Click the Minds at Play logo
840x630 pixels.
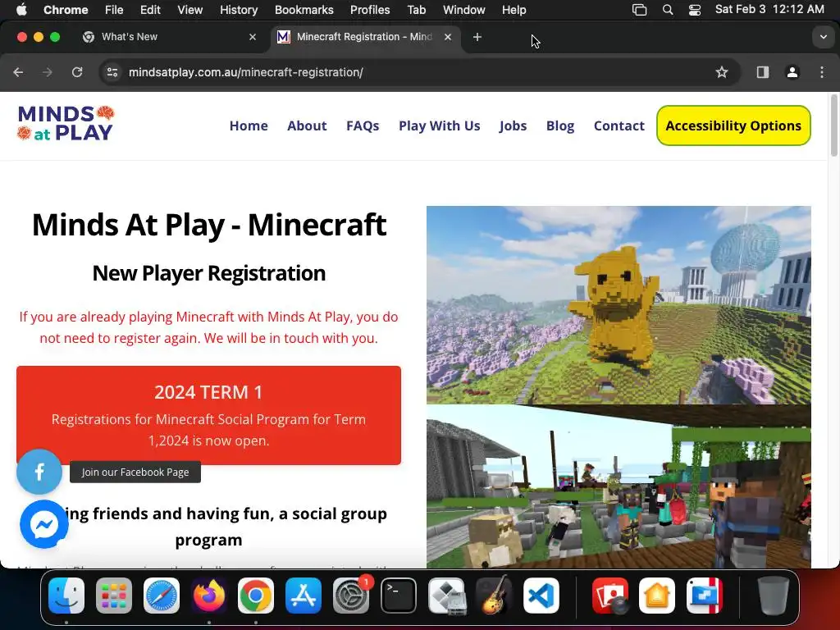click(x=66, y=123)
